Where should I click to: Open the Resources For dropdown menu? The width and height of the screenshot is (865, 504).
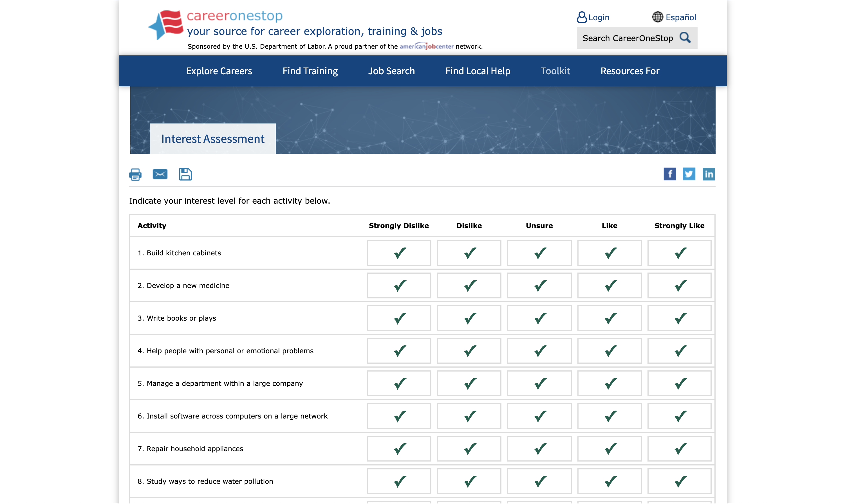click(629, 71)
